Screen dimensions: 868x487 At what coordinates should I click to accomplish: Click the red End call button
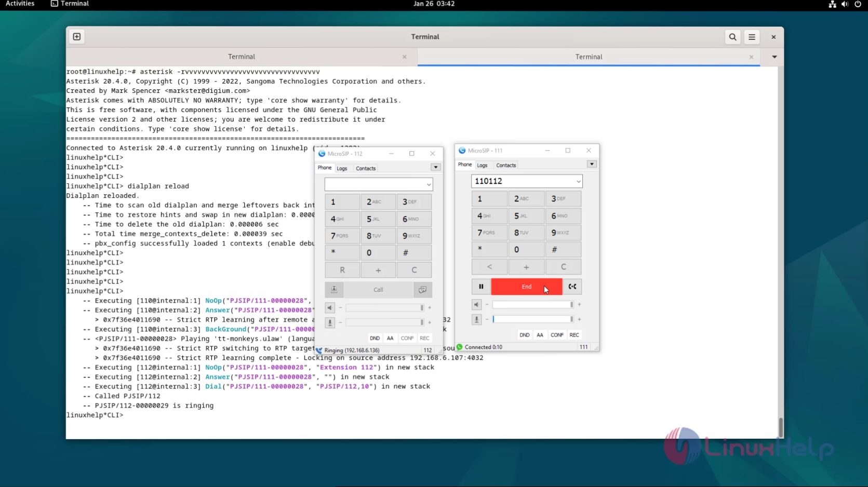[x=527, y=287]
